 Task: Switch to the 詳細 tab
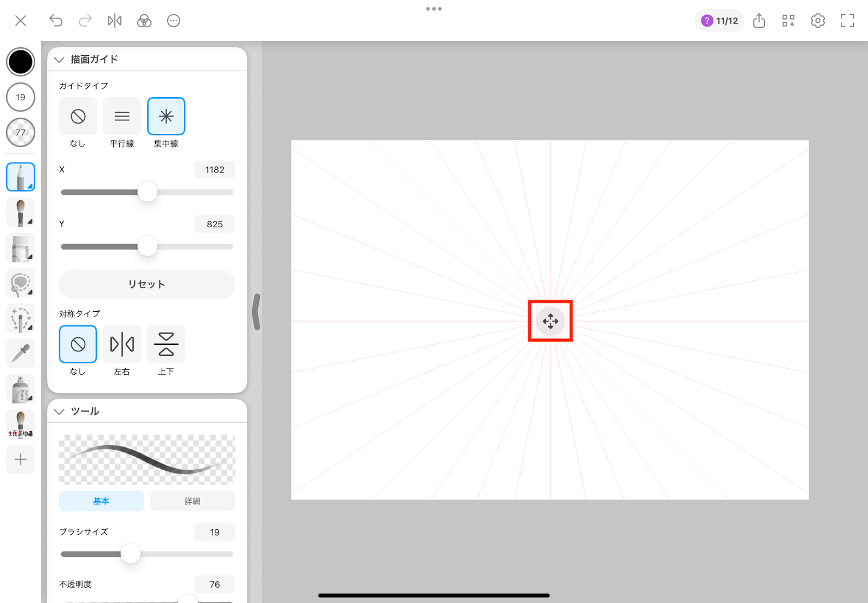pos(193,501)
